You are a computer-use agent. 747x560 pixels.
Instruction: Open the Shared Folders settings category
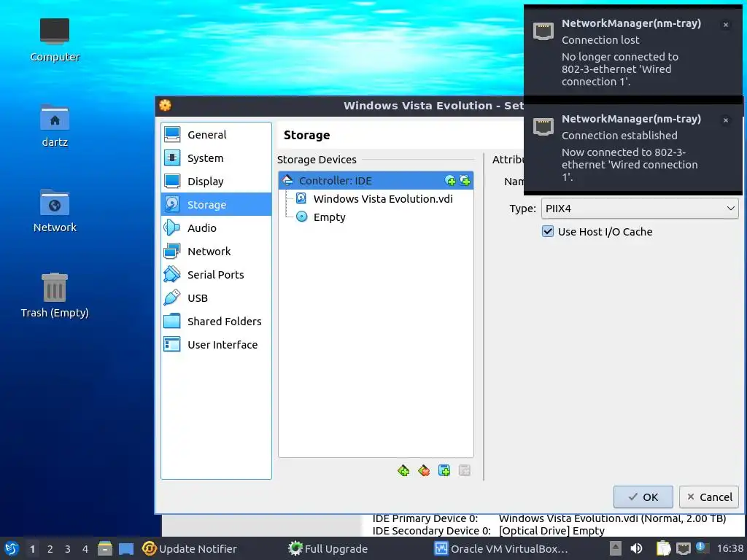pos(216,322)
